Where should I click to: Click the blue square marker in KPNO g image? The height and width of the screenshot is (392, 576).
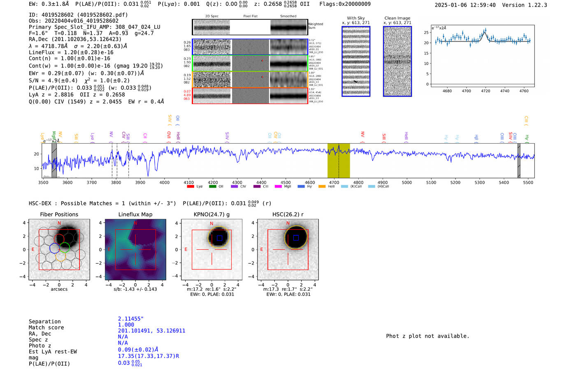220,238
